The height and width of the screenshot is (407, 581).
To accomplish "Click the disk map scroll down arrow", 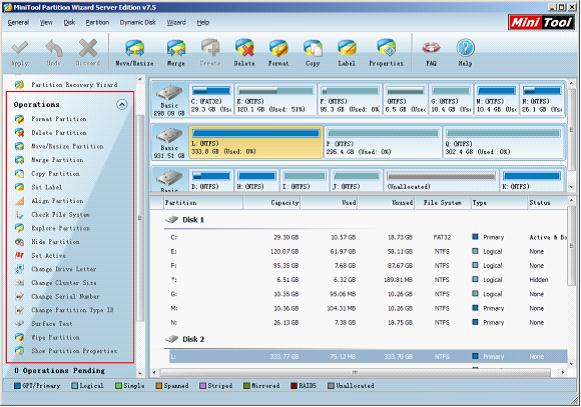I will pos(572,187).
